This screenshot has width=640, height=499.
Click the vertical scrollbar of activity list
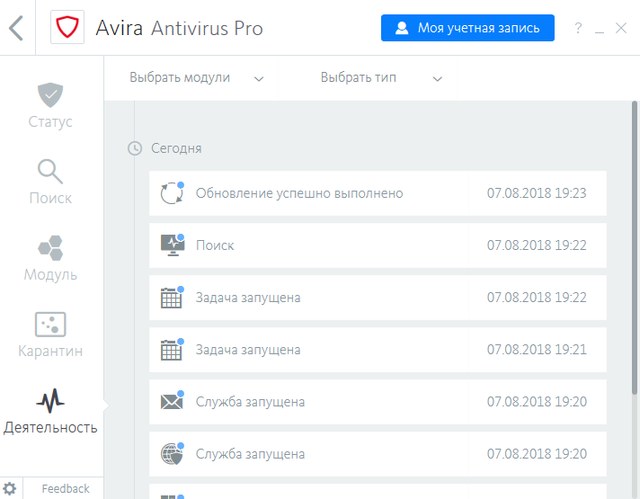pos(634,248)
